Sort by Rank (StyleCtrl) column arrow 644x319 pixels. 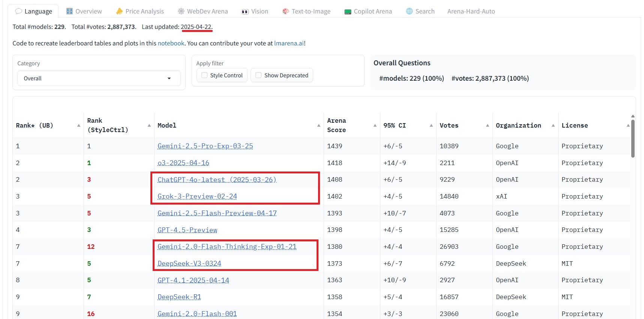pos(149,125)
